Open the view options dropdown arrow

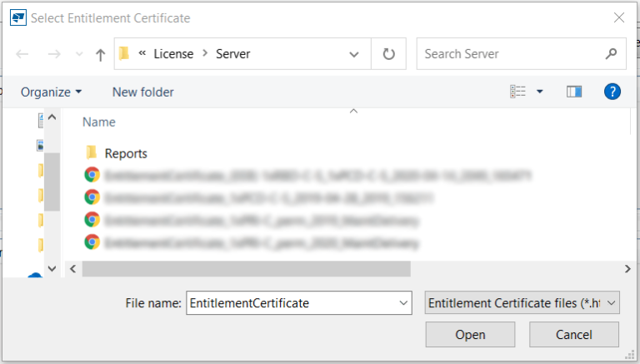pos(539,92)
